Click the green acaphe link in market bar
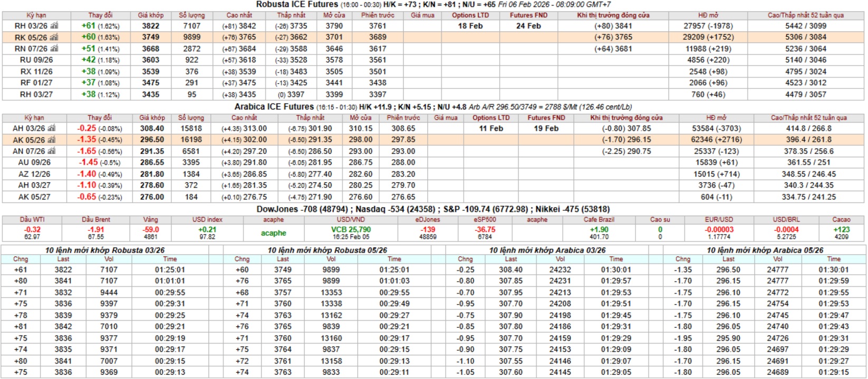This screenshot has height=379, width=868. coord(273,233)
